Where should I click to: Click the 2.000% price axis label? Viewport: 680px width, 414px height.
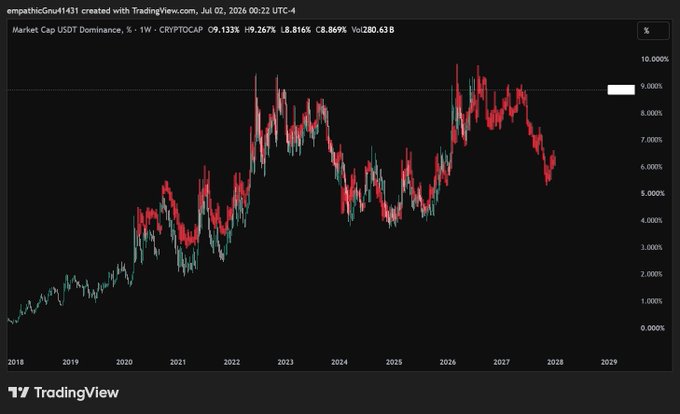[652, 274]
